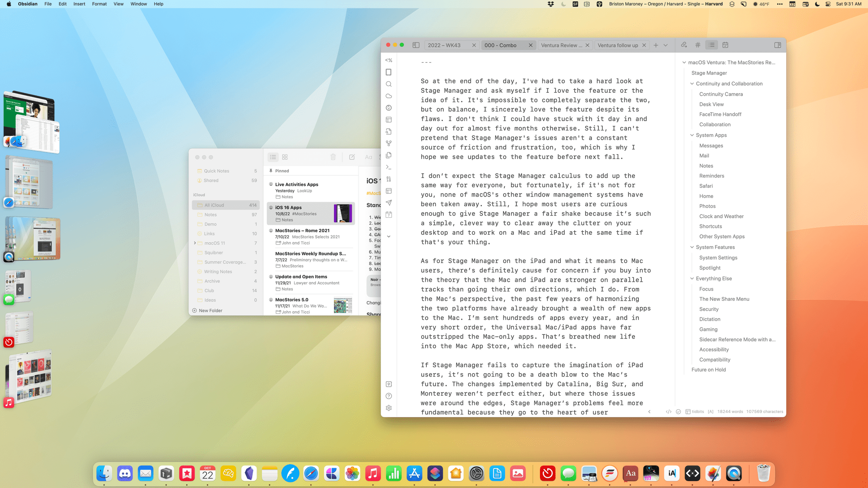Open MacStories 5.0 note thumbnail
This screenshot has width=868, height=488.
click(343, 305)
